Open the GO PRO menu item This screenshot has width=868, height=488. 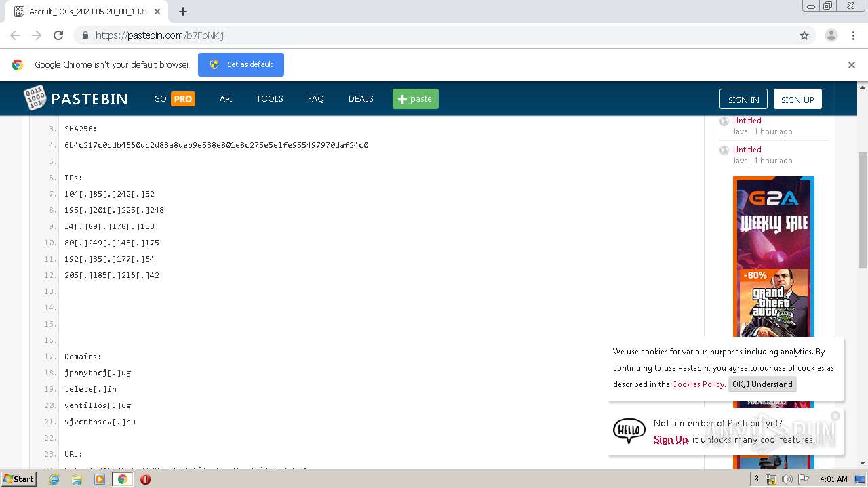click(174, 98)
